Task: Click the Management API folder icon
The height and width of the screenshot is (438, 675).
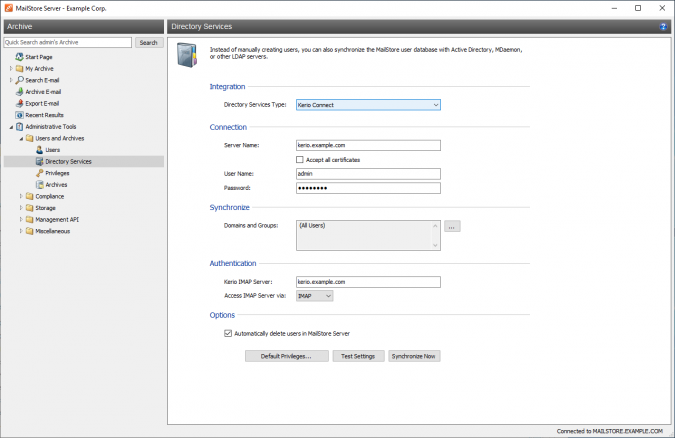Action: point(29,220)
